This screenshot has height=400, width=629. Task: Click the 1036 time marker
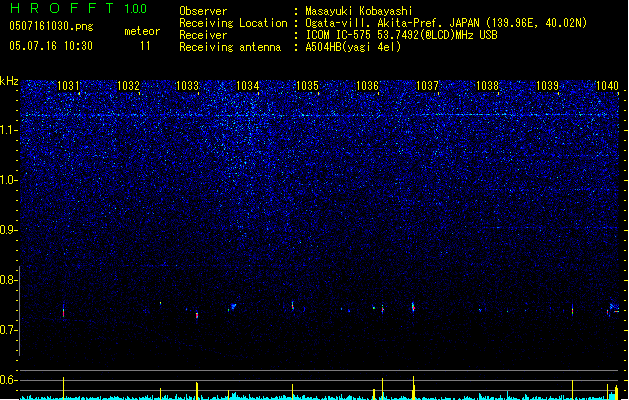pos(367,85)
